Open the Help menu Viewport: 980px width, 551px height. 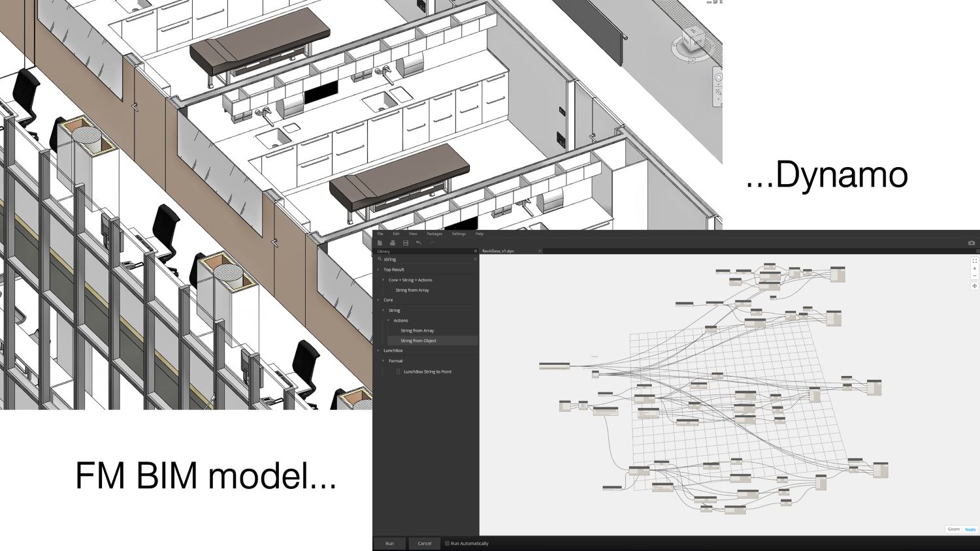(x=480, y=234)
